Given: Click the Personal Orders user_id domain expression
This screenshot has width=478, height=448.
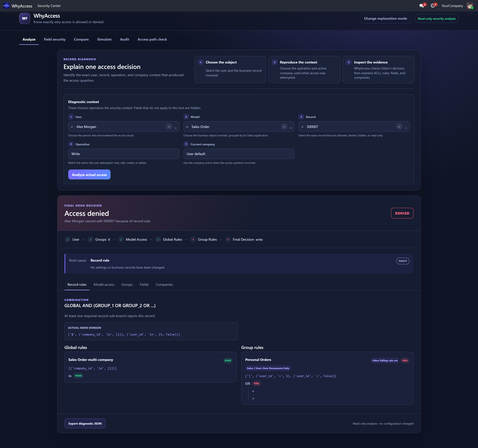Looking at the screenshot, I should [290, 376].
